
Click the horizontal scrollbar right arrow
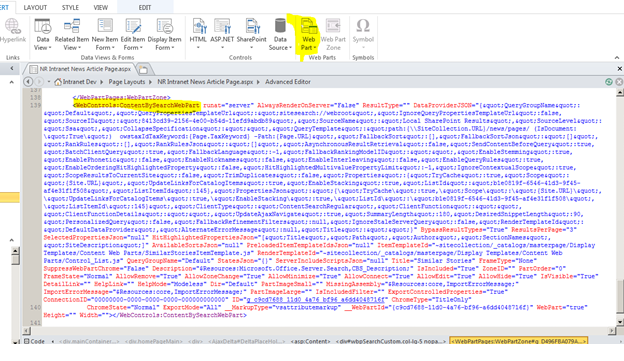tap(612, 330)
